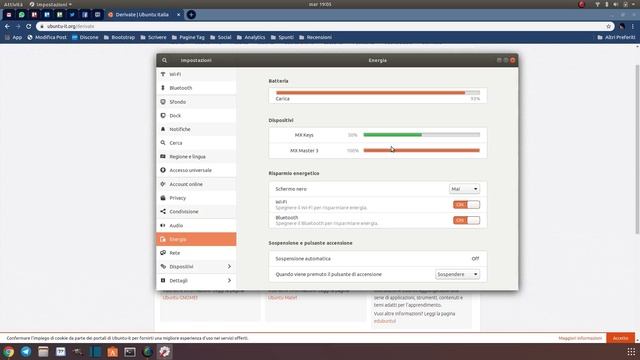The height and width of the screenshot is (360, 640).
Task: Bookmark this page with the star icon
Action: pos(608,26)
